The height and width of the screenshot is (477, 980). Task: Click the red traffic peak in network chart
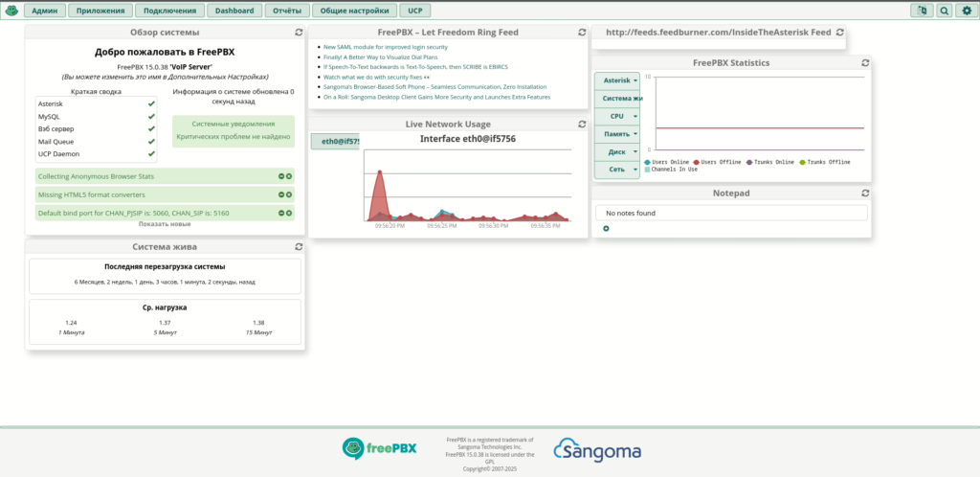379,172
